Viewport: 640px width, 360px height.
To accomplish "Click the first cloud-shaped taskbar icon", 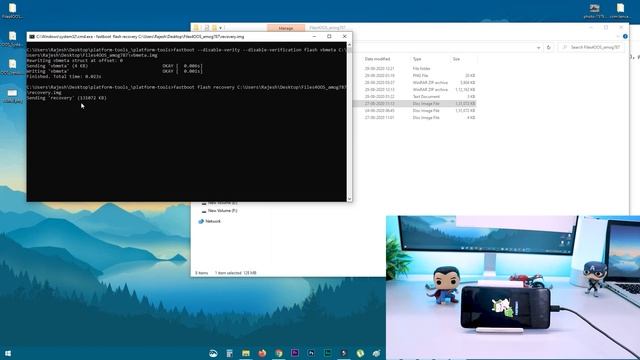I will (x=213, y=353).
